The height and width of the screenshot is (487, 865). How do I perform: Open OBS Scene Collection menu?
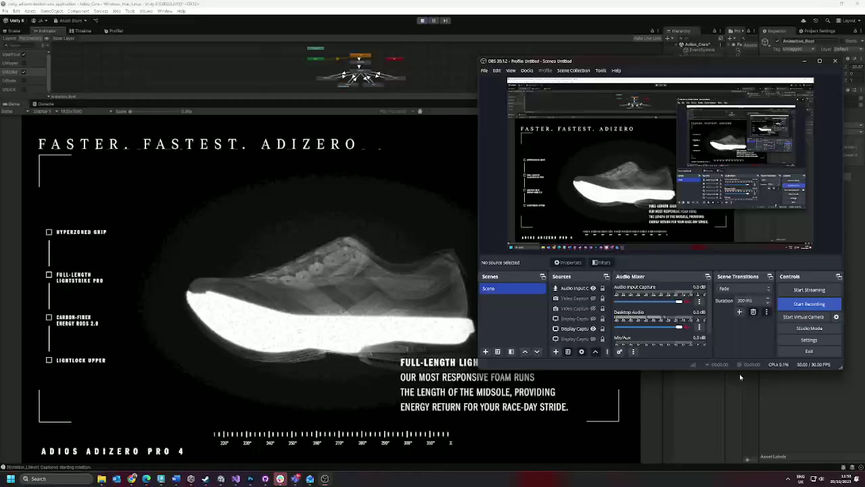click(x=573, y=71)
